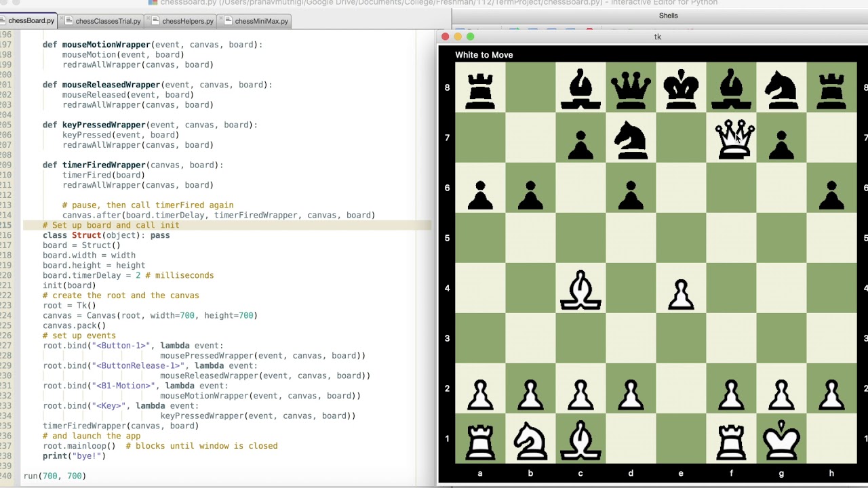Click the 'print("bye!")' code line
This screenshot has height=488, width=868.
pos(75,456)
